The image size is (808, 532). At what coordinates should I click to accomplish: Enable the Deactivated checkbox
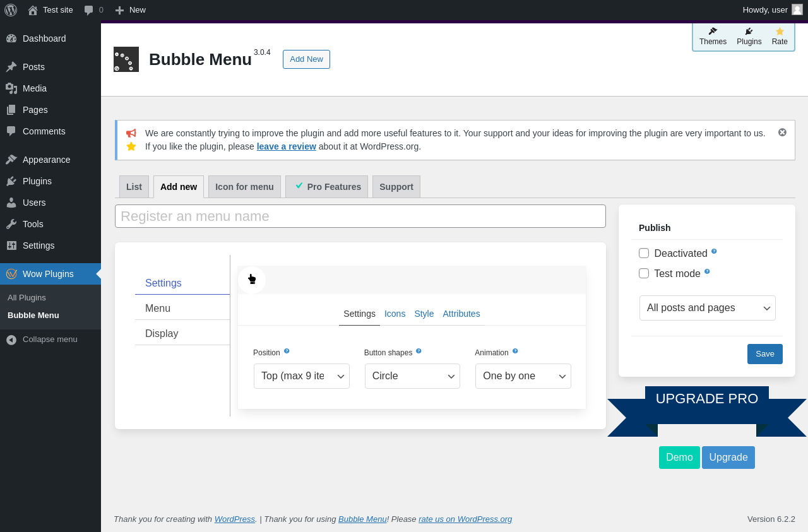pos(644,253)
